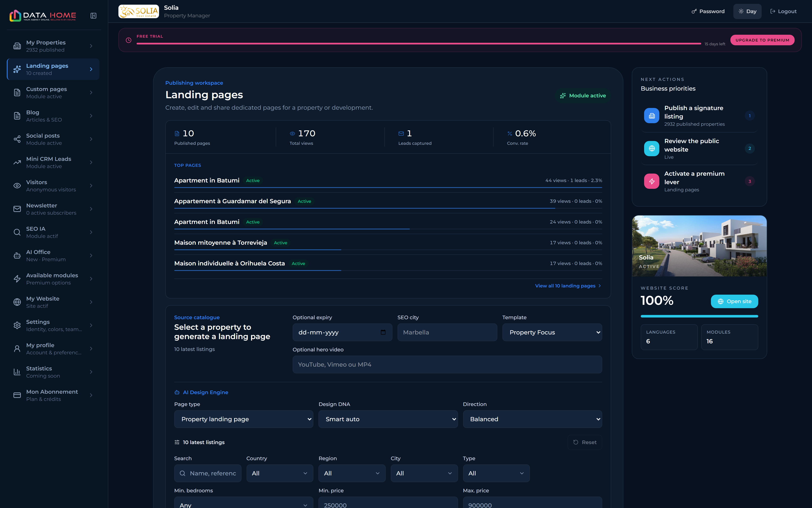
Task: Select Landing pages in sidebar
Action: pos(53,69)
